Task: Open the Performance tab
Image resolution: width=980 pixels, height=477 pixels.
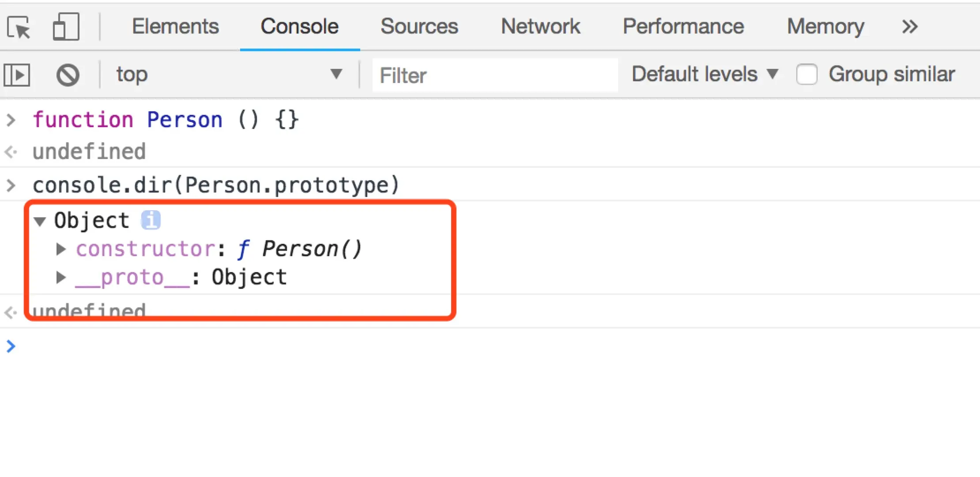Action: [683, 26]
